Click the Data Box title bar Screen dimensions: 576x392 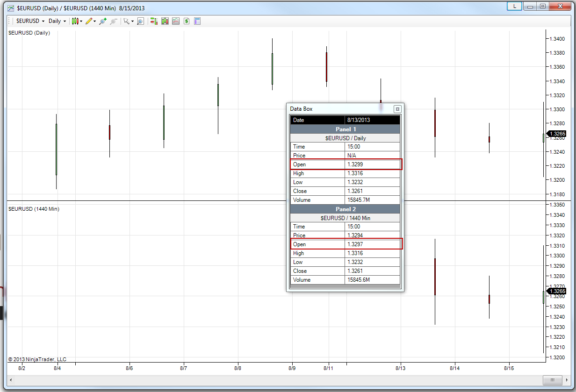(341, 109)
